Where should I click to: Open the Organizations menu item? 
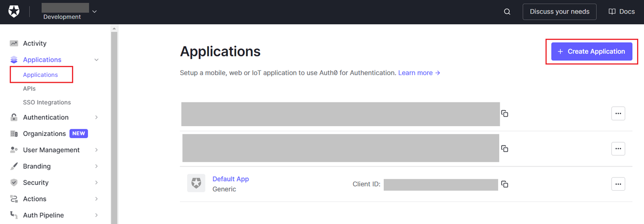pos(45,134)
